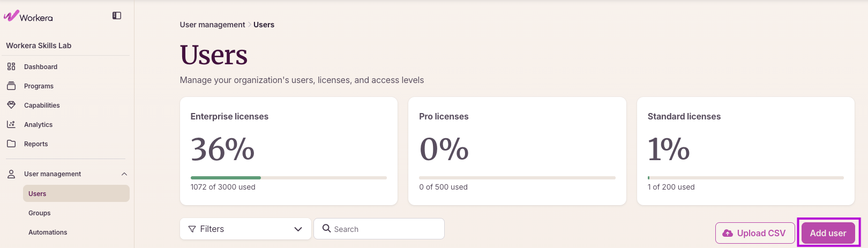
Task: Click the Workera logo
Action: pos(28,16)
